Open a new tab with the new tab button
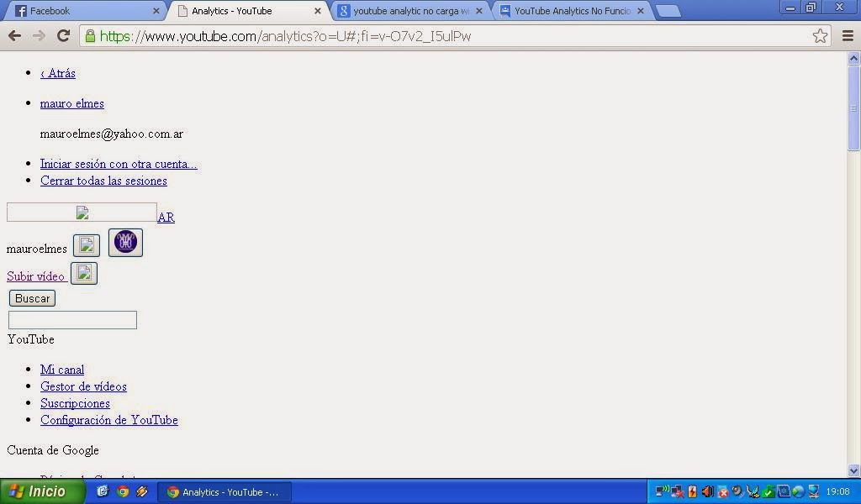Image resolution: width=861 pixels, height=504 pixels. (668, 11)
